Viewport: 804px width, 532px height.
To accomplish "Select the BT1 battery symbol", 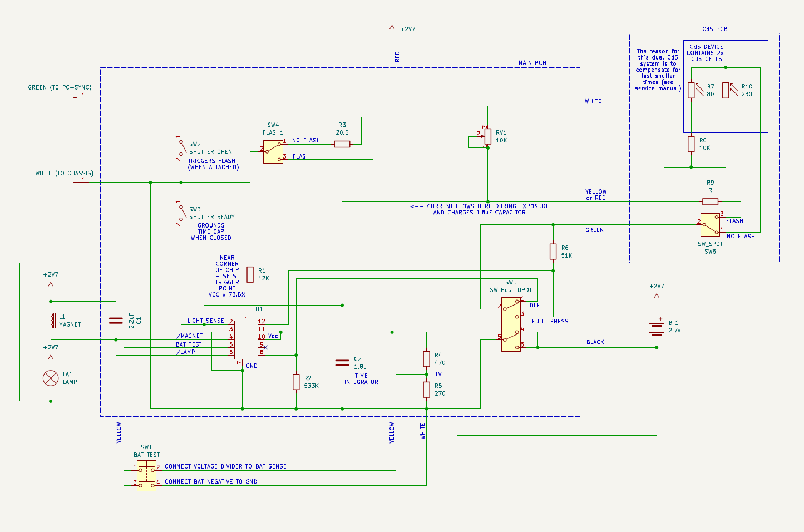I will point(657,329).
